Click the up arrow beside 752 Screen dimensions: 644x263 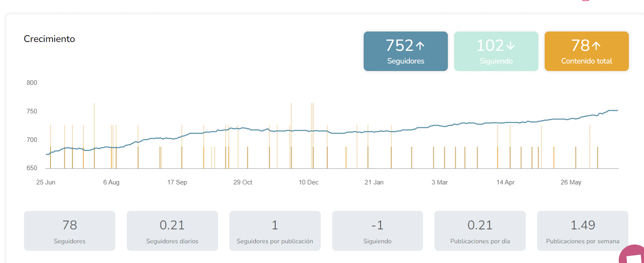tap(420, 46)
